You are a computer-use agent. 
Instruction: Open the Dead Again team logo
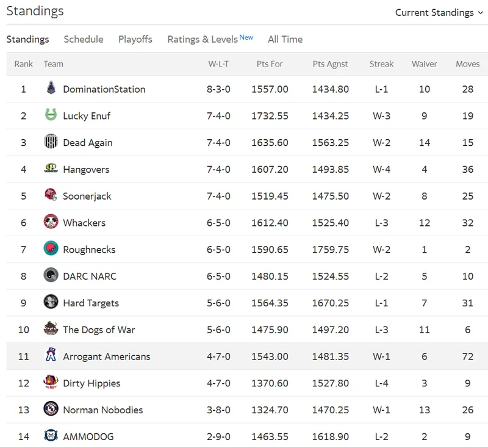coord(51,142)
